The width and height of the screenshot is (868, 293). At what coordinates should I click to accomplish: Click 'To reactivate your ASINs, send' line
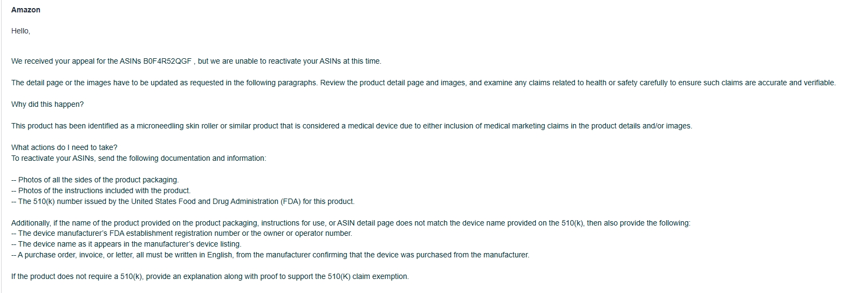139,158
